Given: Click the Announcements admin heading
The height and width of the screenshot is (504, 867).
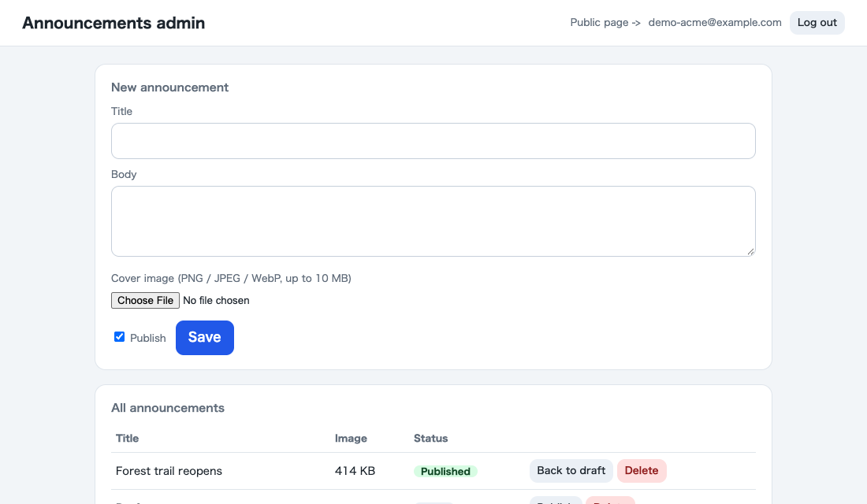Looking at the screenshot, I should pyautogui.click(x=113, y=23).
